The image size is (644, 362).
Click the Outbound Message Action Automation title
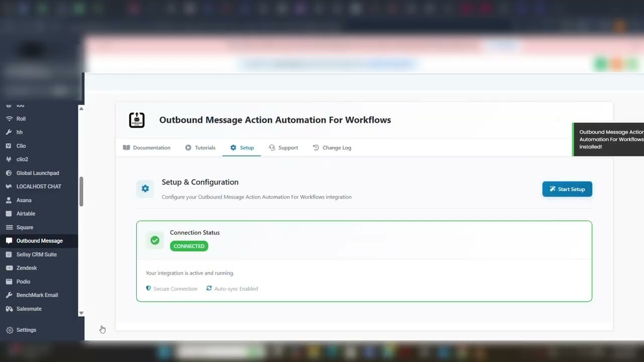point(275,120)
